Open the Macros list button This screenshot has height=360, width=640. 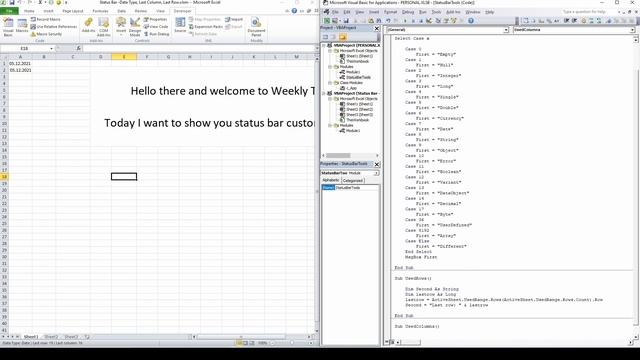22,26
